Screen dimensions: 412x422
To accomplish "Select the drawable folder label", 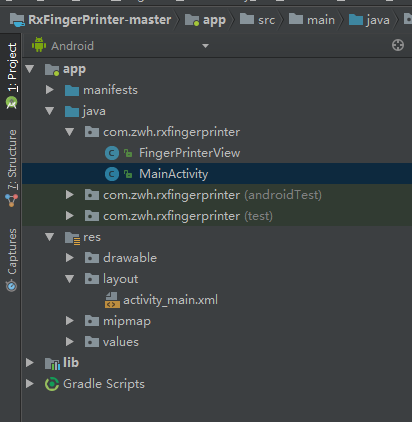I will pos(130,258).
